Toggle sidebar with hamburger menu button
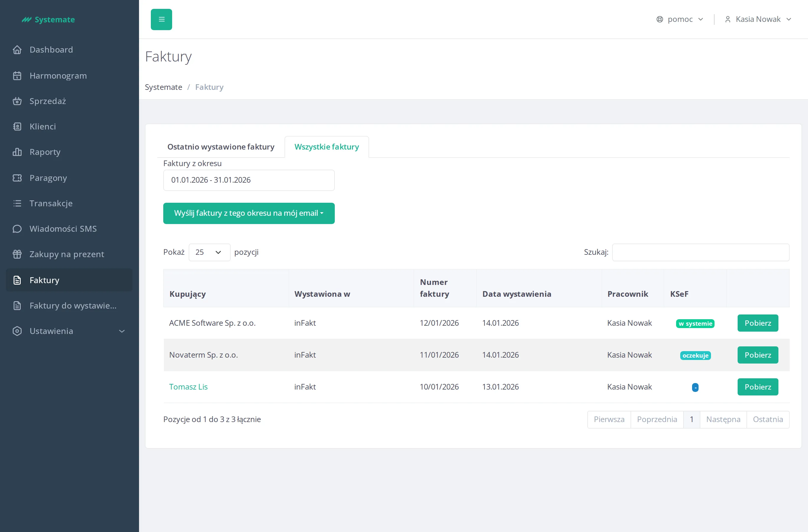Viewport: 808px width, 532px height. point(161,19)
